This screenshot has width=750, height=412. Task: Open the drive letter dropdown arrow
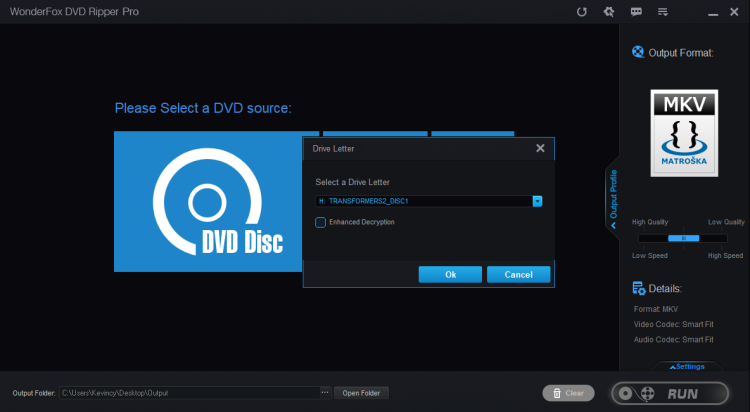(x=537, y=201)
